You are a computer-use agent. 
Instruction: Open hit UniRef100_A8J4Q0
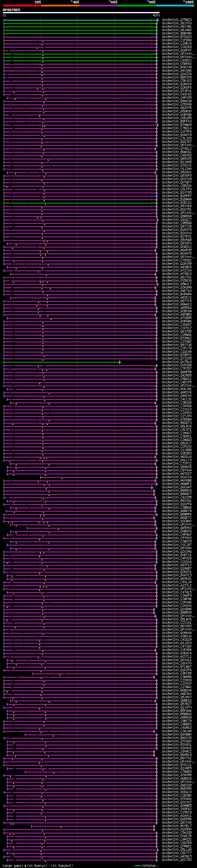[177, 30]
